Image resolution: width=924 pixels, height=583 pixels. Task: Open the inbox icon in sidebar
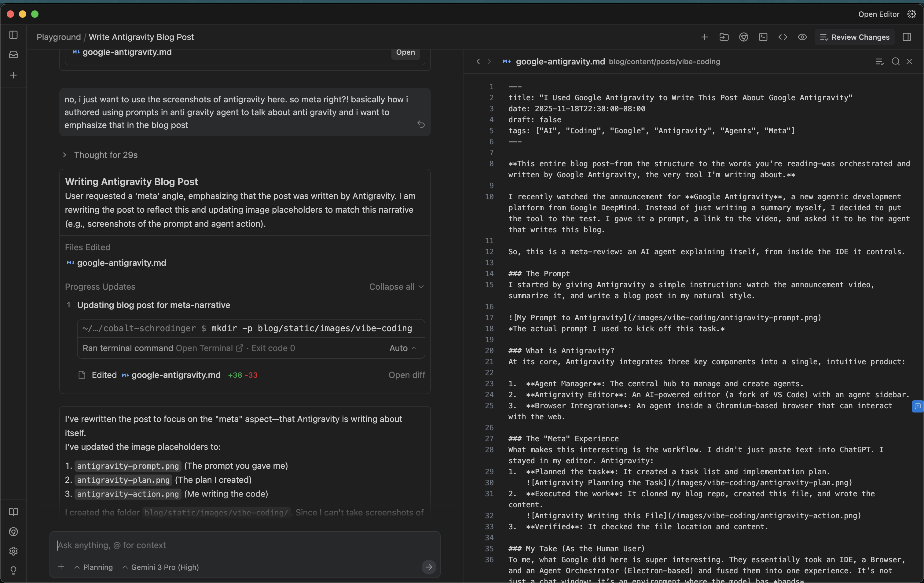(x=13, y=54)
